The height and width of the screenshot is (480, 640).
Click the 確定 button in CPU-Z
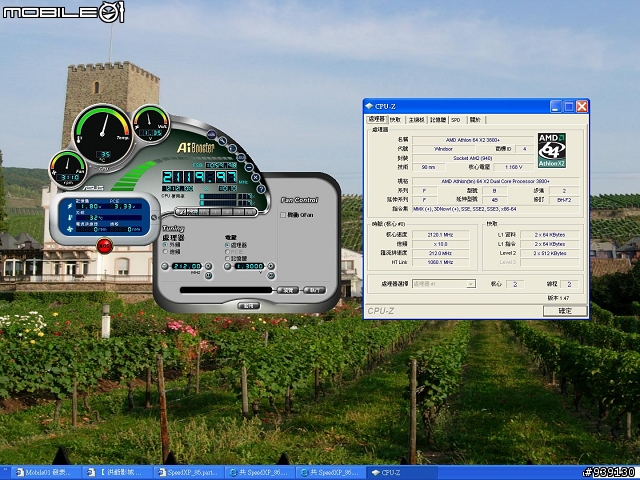click(x=565, y=311)
